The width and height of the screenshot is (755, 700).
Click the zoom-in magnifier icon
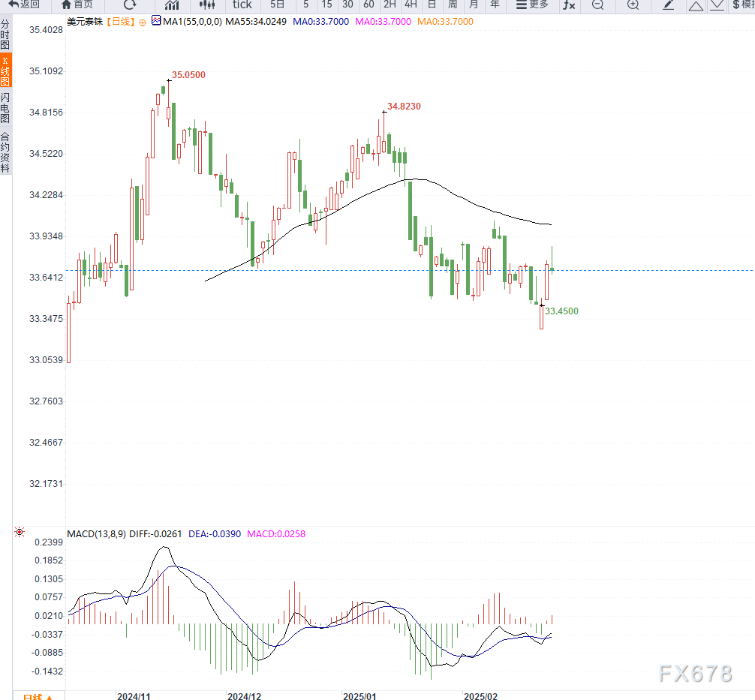tap(631, 5)
